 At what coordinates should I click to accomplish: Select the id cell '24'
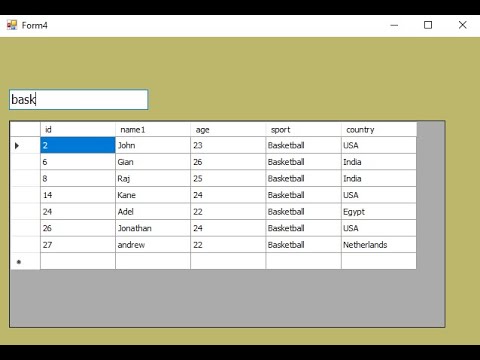[78, 212]
